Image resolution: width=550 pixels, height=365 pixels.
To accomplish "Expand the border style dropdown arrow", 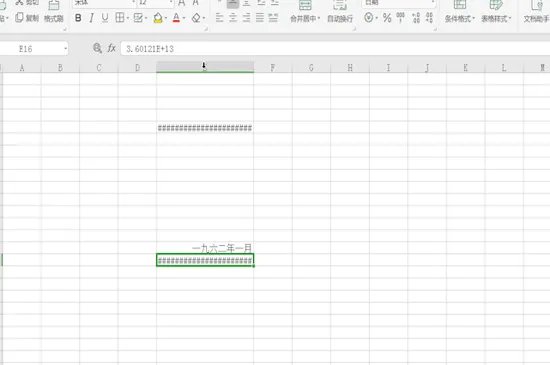I will tap(128, 18).
